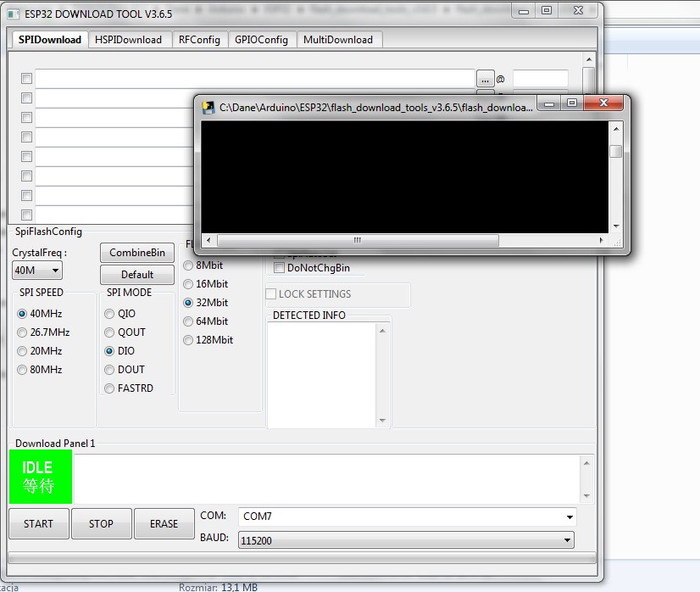Click DETECTED INFO scrollbar up arrow
Viewport: 700px width, 592px height.
pyautogui.click(x=382, y=331)
